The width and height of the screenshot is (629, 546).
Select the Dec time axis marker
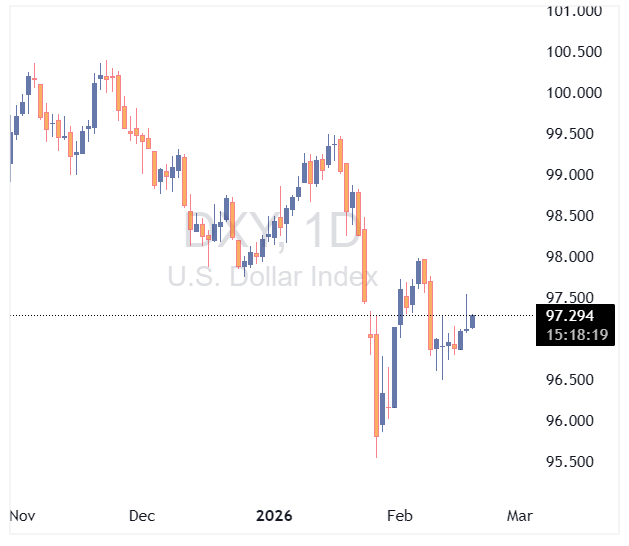click(142, 516)
